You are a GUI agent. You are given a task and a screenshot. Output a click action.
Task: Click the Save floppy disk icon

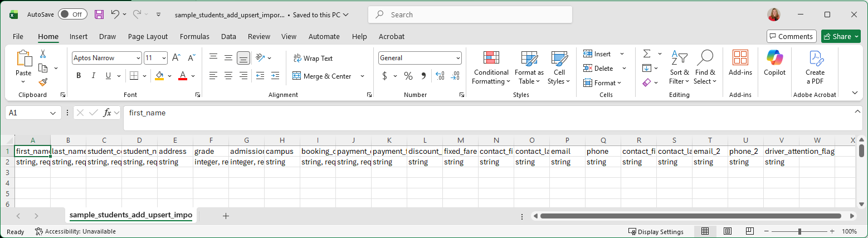coord(99,14)
